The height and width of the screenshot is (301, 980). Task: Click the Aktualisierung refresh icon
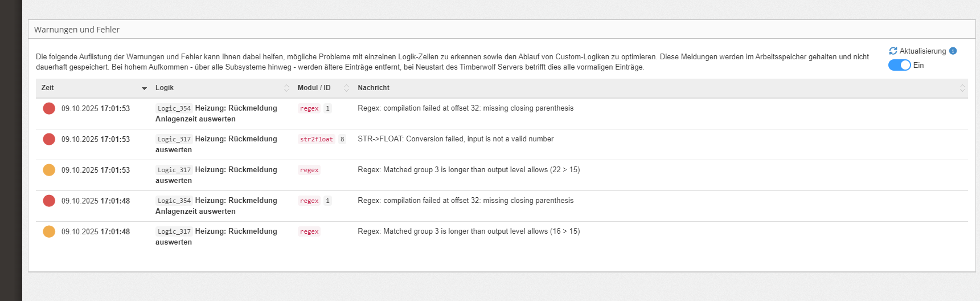click(x=893, y=51)
